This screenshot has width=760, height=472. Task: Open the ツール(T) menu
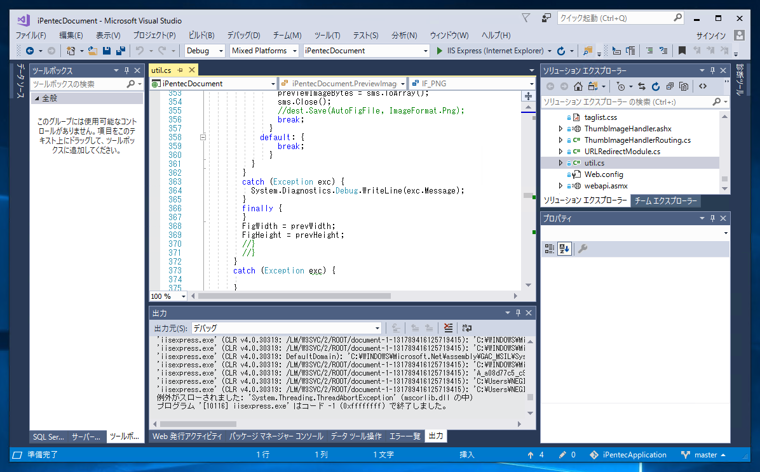[327, 35]
